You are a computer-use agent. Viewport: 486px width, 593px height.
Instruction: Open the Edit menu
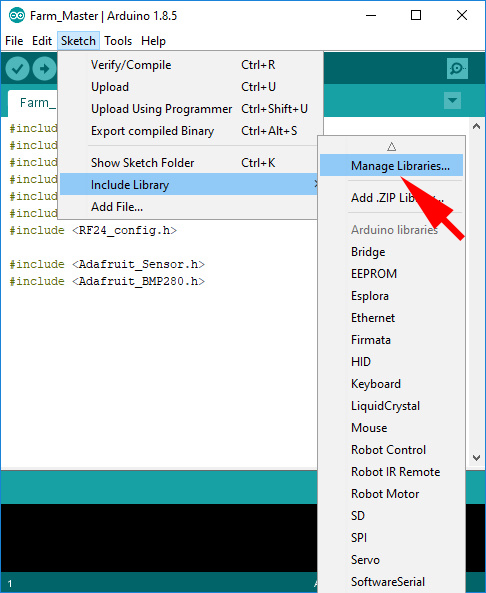point(42,41)
